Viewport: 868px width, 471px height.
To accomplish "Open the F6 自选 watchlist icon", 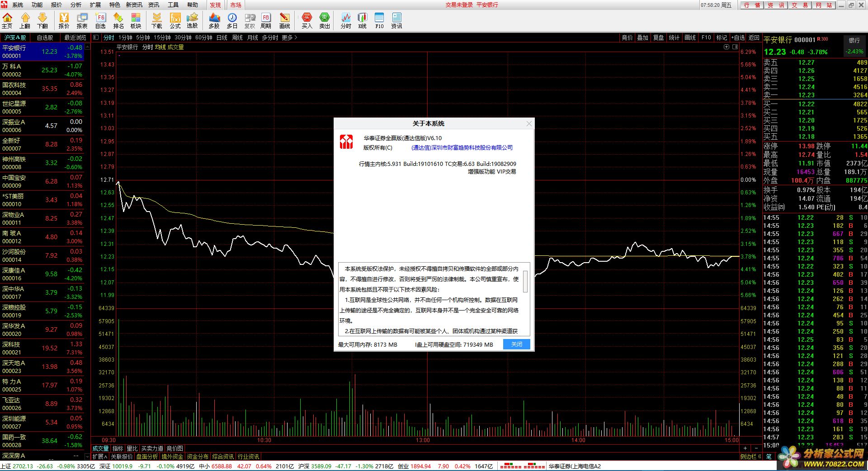I will 100,21.
